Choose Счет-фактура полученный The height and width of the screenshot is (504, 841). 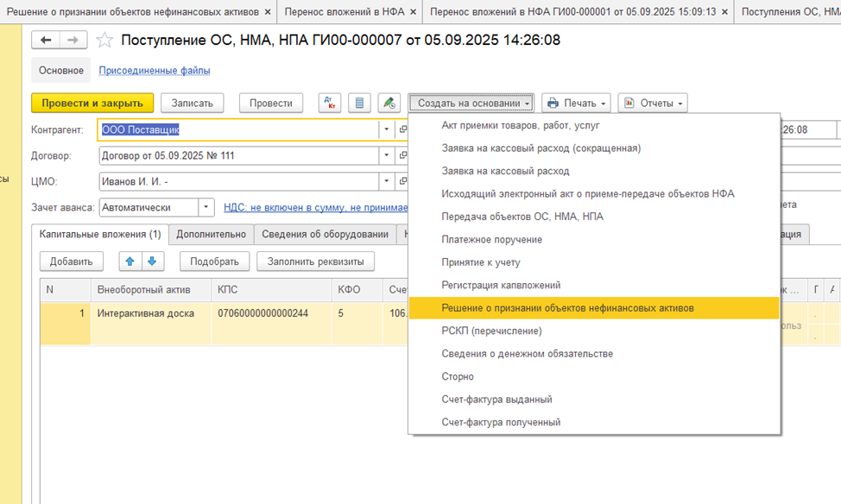(x=594, y=422)
